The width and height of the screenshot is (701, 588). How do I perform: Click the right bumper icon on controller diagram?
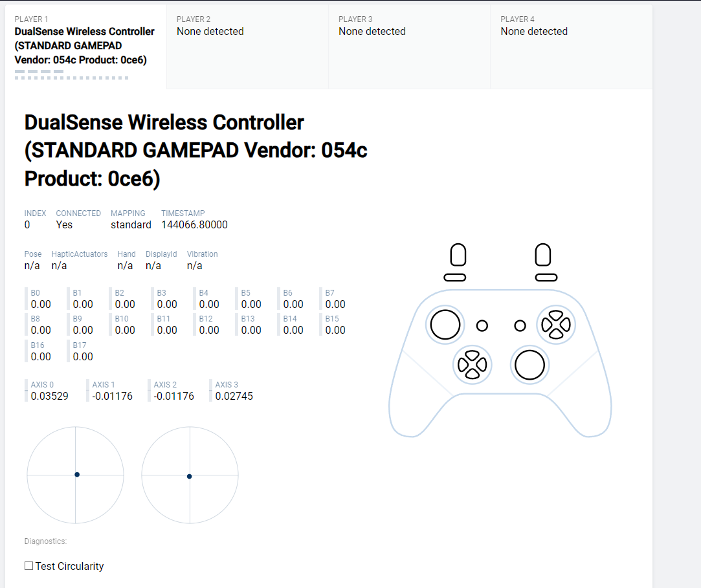tap(546, 278)
